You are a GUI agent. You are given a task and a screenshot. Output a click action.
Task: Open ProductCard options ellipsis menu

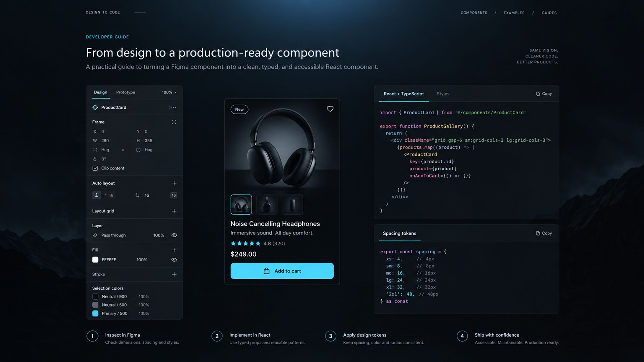(173, 107)
